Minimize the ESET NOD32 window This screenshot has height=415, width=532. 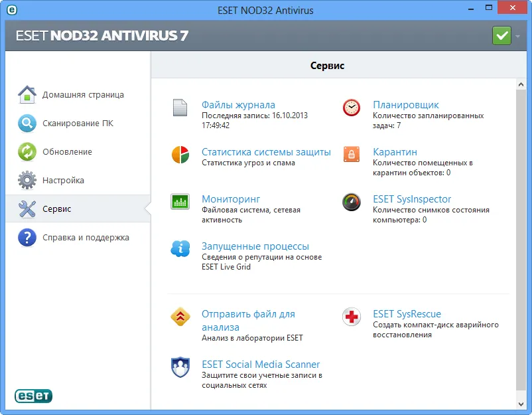pyautogui.click(x=470, y=9)
